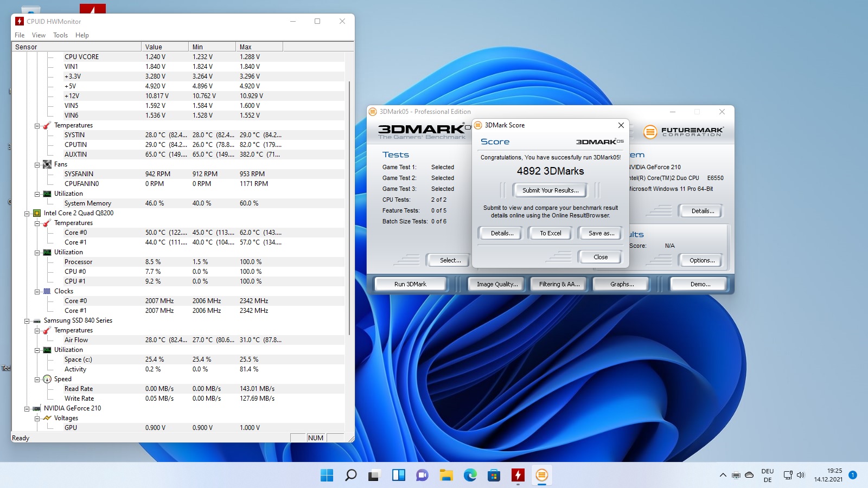Click the thermometer icon of Temperatures containing SYSTIN
Image resolution: width=868 pixels, height=488 pixels.
[x=47, y=125]
